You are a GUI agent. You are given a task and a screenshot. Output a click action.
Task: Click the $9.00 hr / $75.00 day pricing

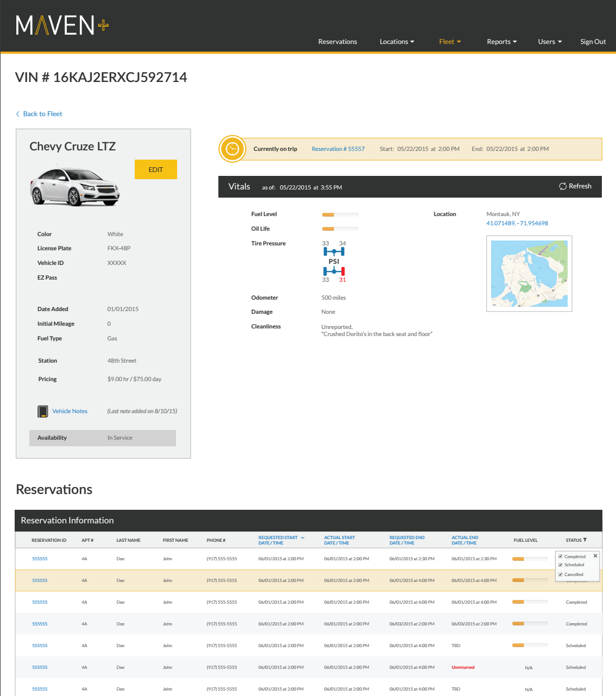pos(134,379)
